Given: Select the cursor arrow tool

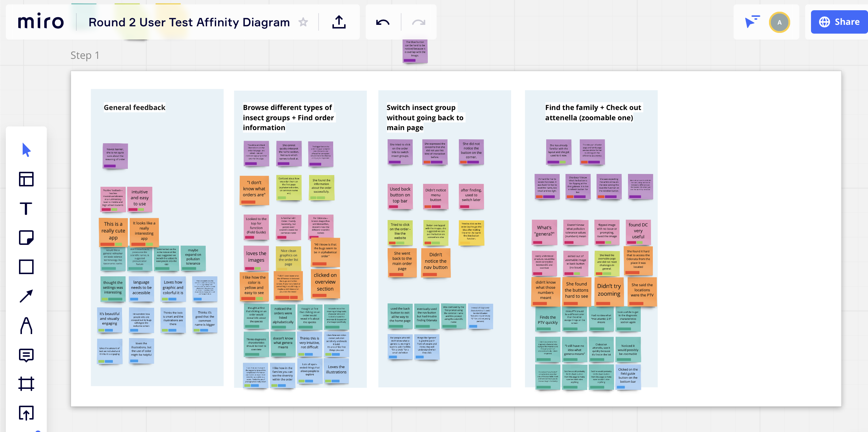Looking at the screenshot, I should pos(26,150).
